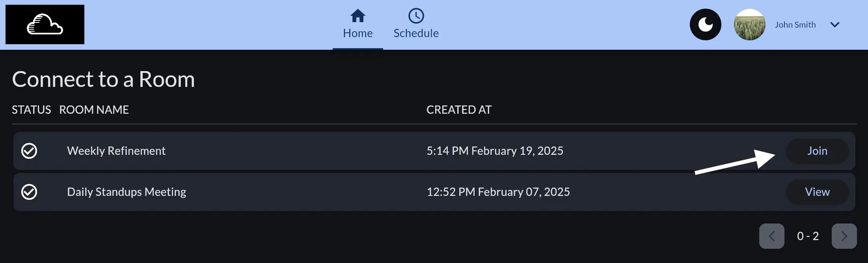Expand the user menu chevron
The width and height of the screenshot is (868, 263).
point(835,24)
